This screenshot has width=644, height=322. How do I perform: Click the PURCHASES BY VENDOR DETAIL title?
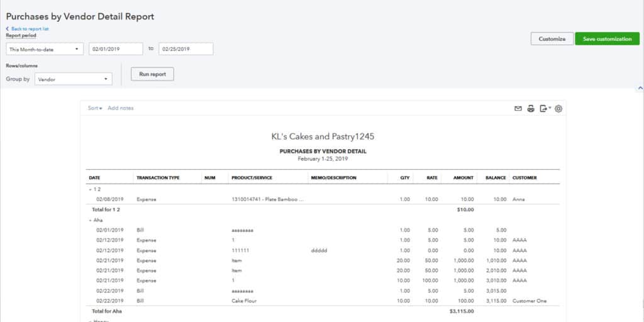(x=323, y=151)
